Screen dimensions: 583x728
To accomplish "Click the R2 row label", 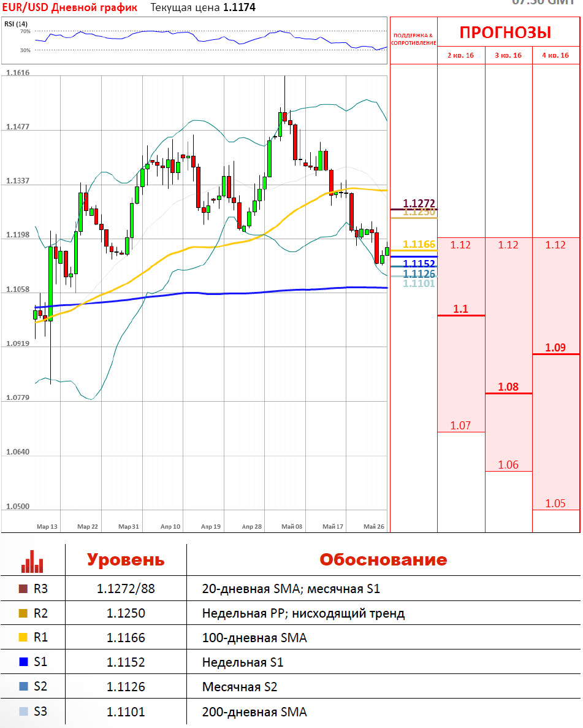I will pyautogui.click(x=41, y=613).
